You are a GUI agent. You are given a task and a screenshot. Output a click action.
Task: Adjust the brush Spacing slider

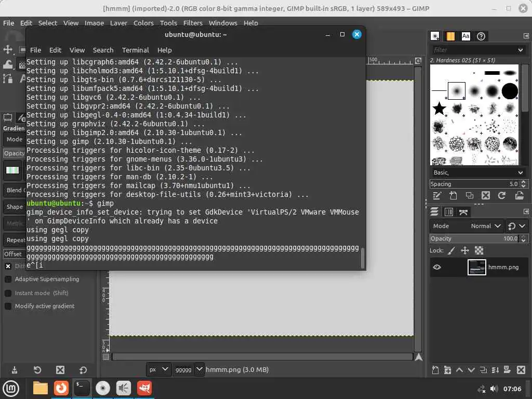click(x=475, y=184)
